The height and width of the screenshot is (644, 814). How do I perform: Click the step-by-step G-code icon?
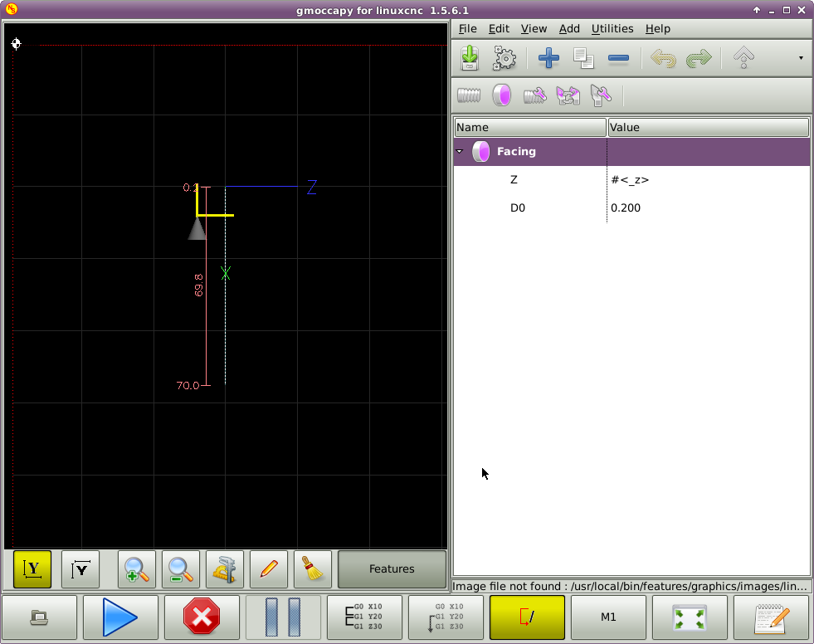(x=364, y=617)
